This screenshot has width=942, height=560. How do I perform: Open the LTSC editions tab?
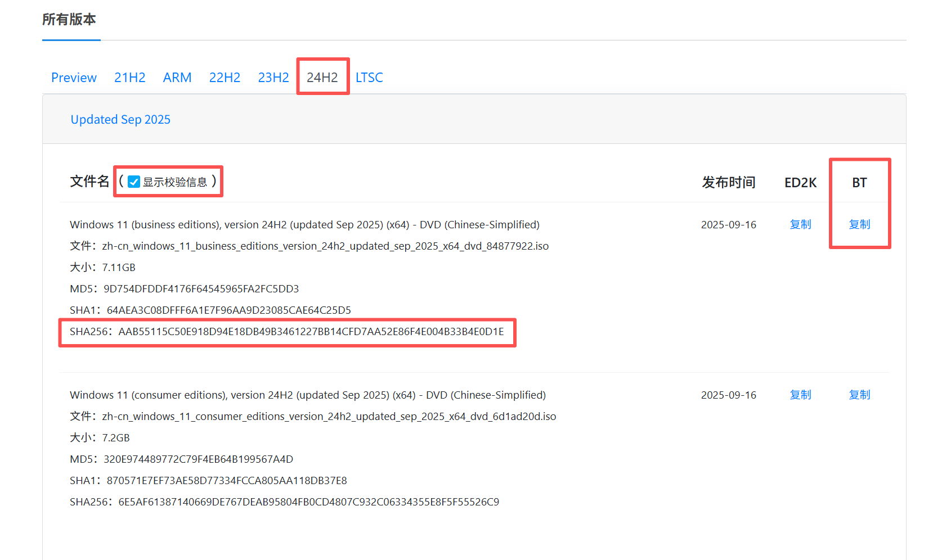point(369,78)
